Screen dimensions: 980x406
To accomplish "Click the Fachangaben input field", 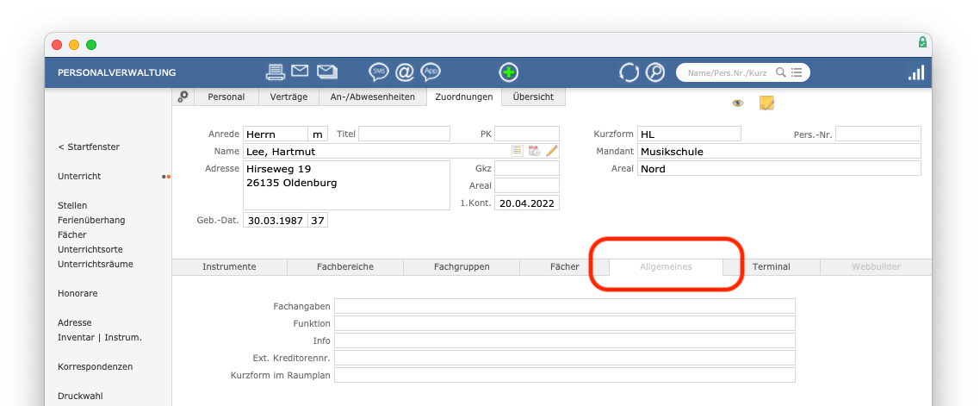I will pos(564,306).
